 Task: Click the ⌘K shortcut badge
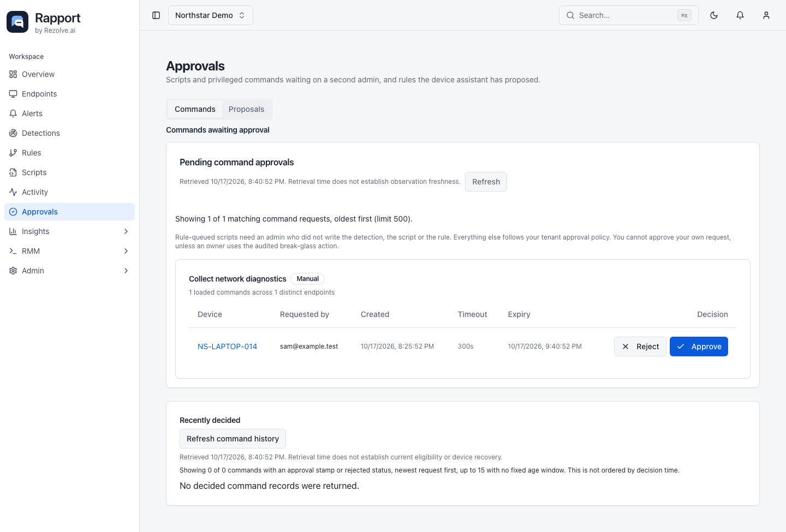tap(684, 15)
